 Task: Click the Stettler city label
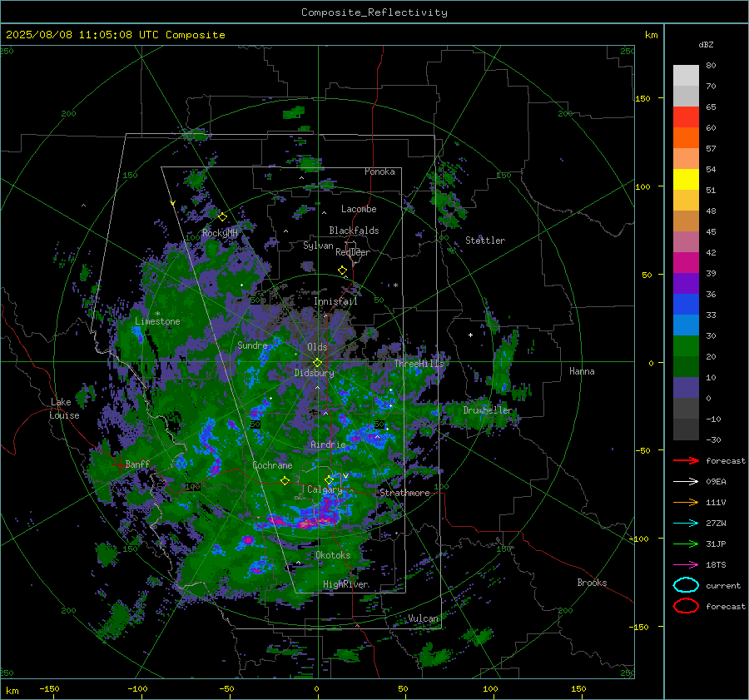point(485,241)
